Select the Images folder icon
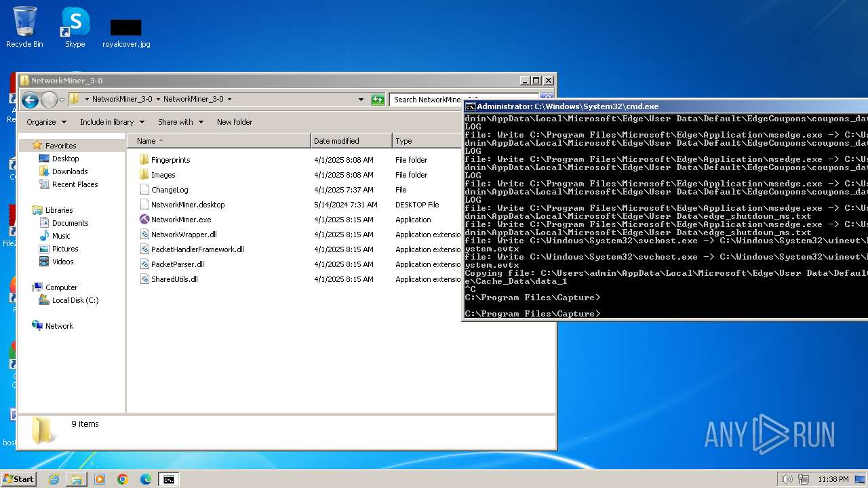868x488 pixels. (144, 175)
